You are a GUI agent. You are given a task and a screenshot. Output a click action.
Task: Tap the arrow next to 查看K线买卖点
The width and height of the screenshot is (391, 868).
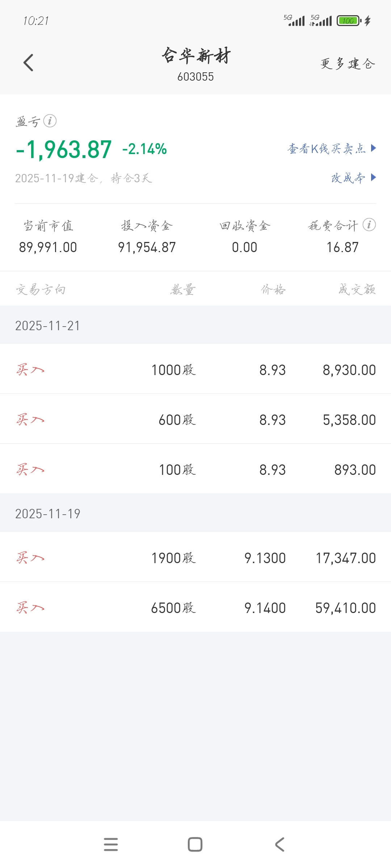click(374, 148)
